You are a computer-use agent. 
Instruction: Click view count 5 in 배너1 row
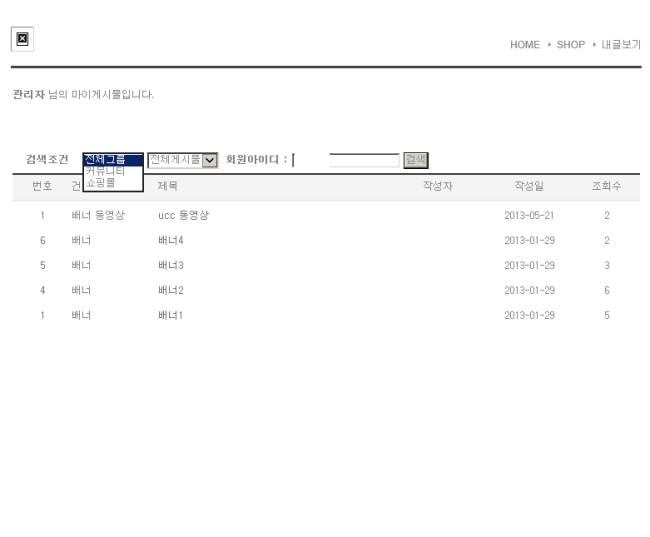(x=607, y=315)
